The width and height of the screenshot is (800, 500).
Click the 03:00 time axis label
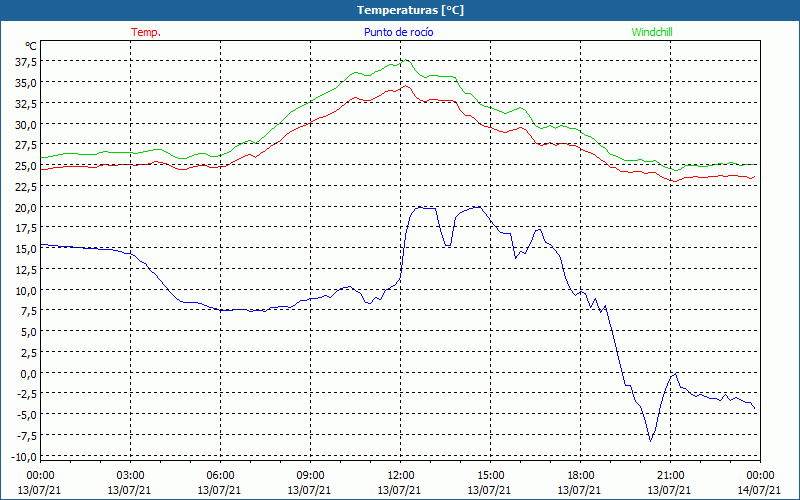(130, 476)
